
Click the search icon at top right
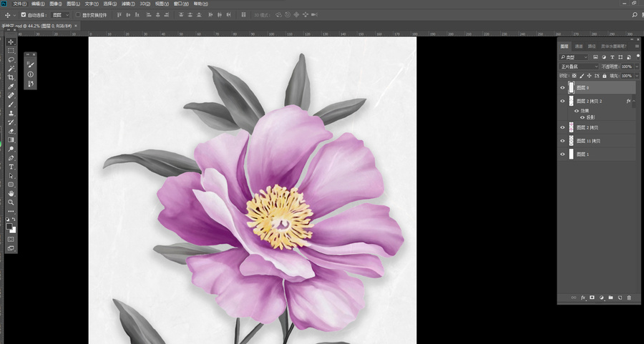click(x=635, y=15)
